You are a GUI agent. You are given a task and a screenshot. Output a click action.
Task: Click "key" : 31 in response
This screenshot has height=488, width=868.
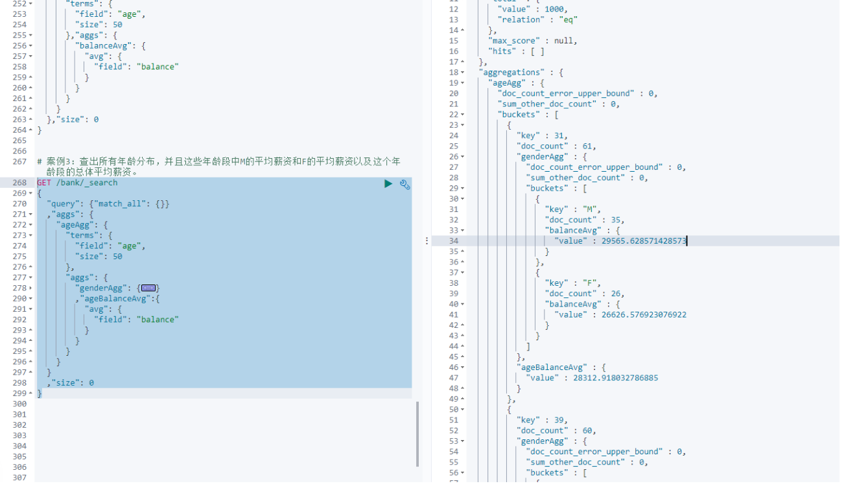(542, 135)
